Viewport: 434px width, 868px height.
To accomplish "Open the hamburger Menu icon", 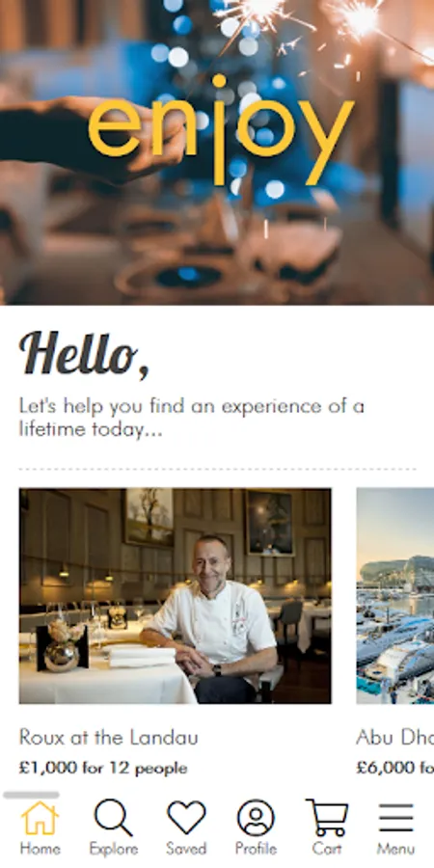I will (x=395, y=818).
